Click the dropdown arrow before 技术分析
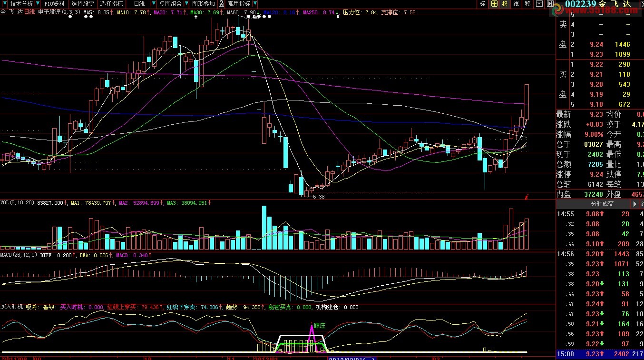 tap(5, 4)
